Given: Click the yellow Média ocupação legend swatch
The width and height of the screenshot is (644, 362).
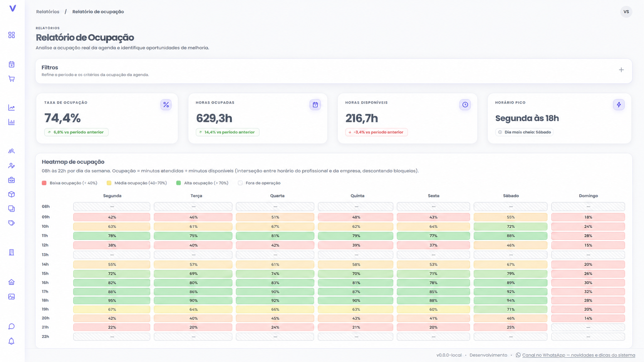Looking at the screenshot, I should pos(109,183).
